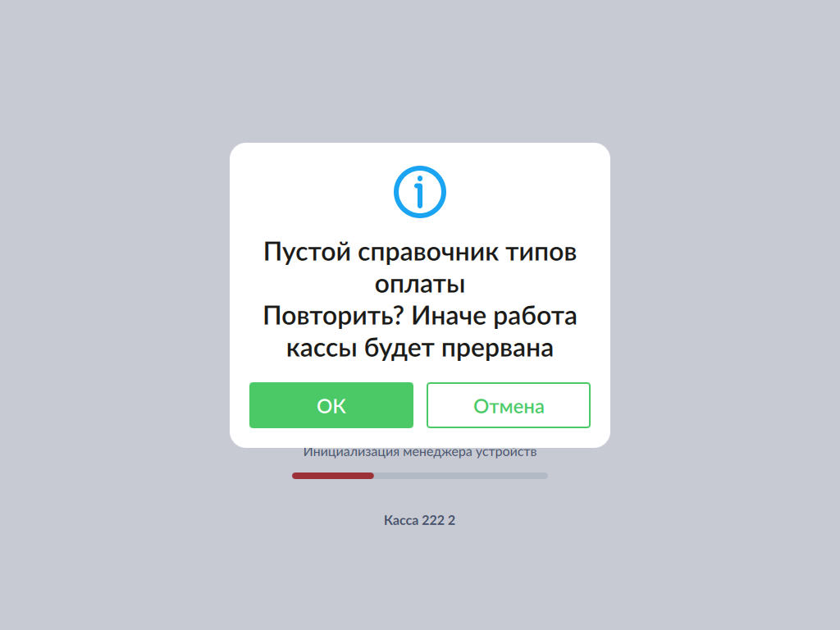Confirm retry with the green OK button
The width and height of the screenshot is (840, 630).
(331, 405)
